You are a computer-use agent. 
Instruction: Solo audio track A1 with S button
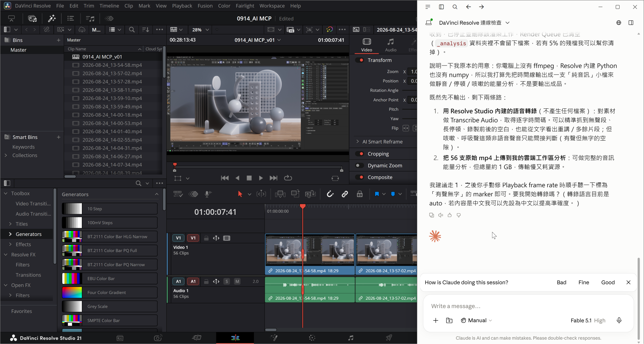(227, 281)
